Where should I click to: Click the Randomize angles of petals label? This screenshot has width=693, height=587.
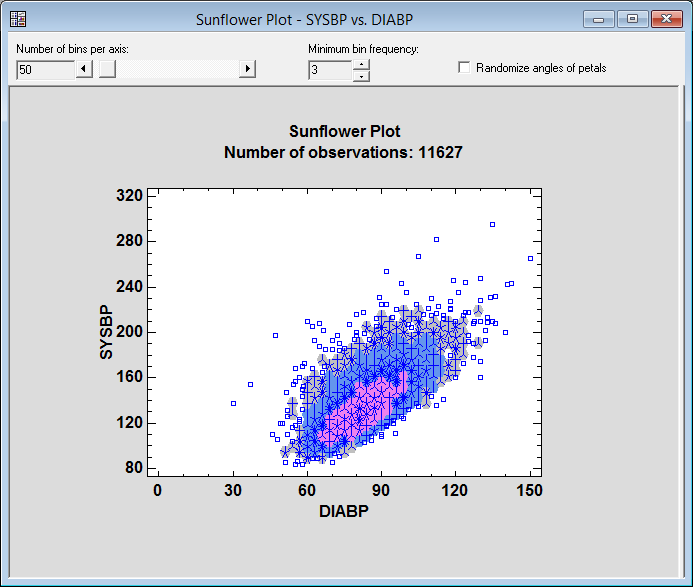[x=541, y=68]
